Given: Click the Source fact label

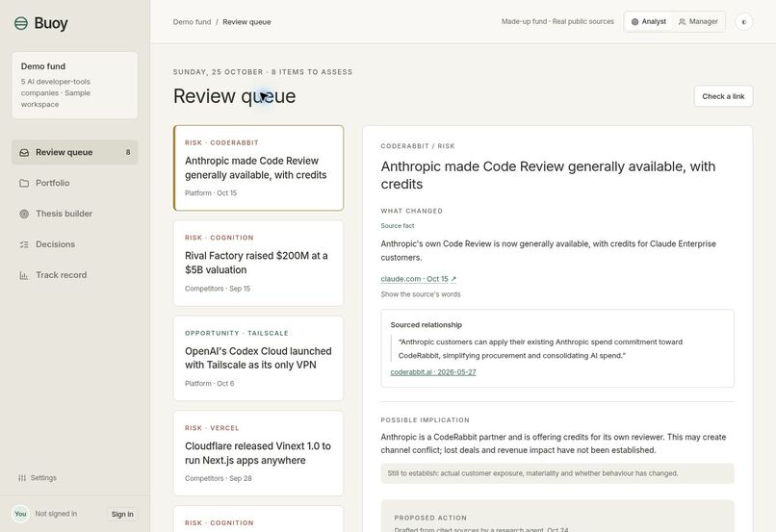Looking at the screenshot, I should pos(398,226).
